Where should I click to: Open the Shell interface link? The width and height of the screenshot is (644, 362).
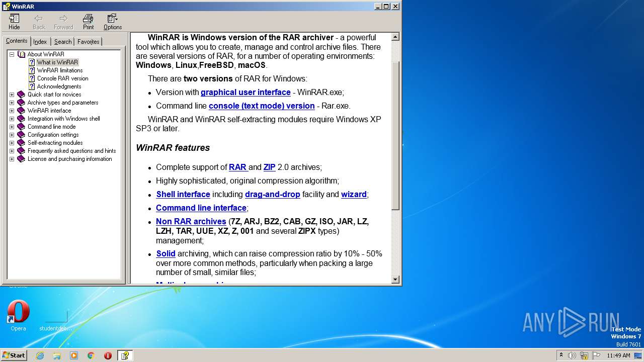(183, 195)
